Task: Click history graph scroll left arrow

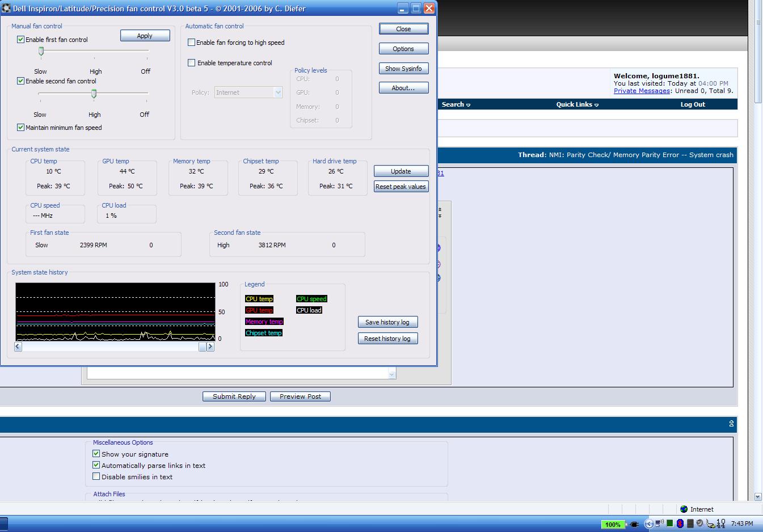Action: click(18, 347)
